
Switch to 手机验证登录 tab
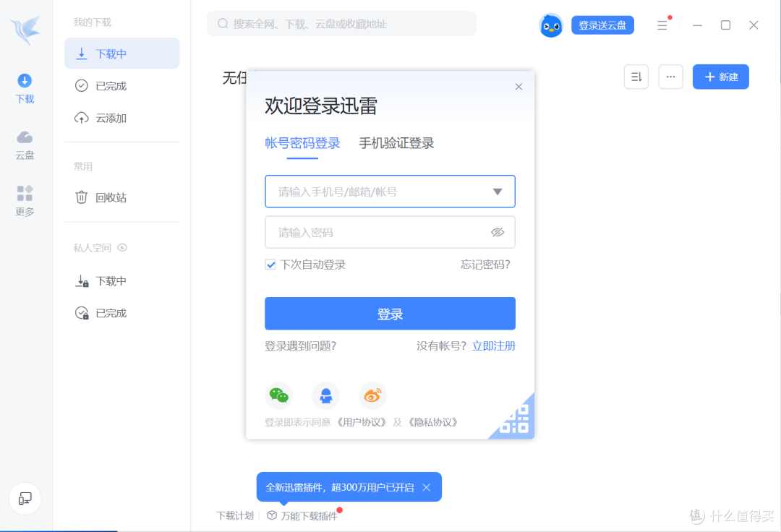click(x=396, y=143)
